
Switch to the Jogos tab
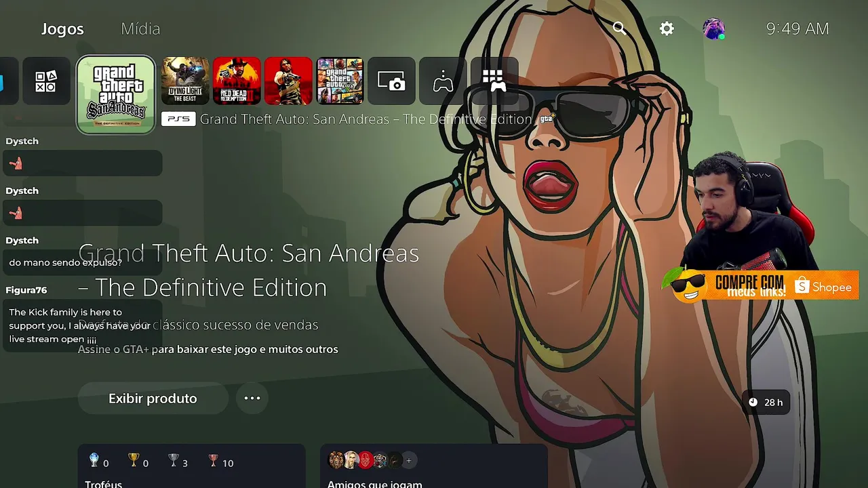[62, 29]
